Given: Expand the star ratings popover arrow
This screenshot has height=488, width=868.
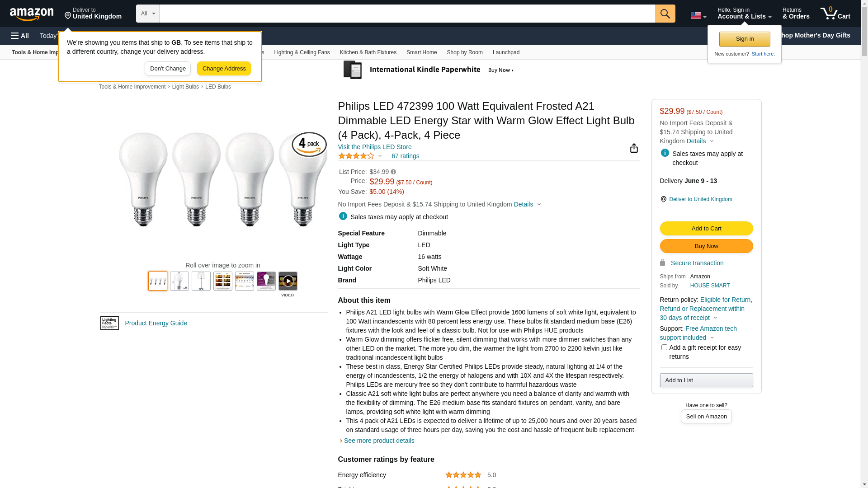Looking at the screenshot, I should [380, 156].
